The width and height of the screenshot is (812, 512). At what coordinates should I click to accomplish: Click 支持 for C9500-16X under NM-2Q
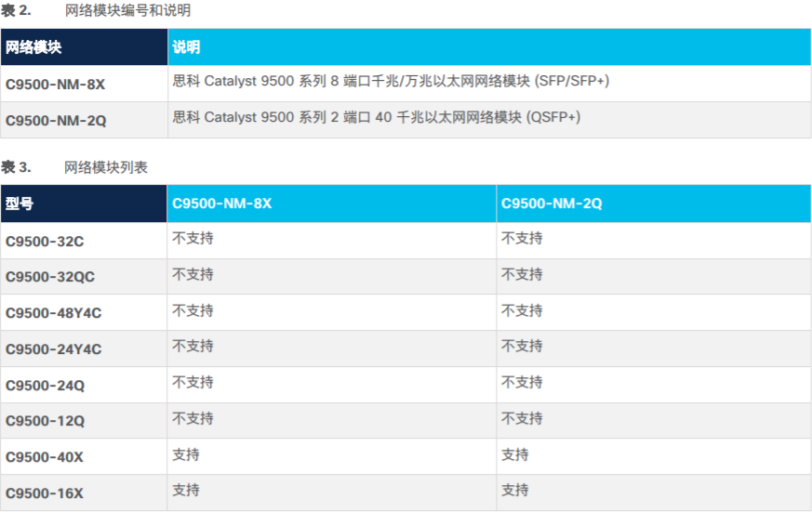coord(515,490)
